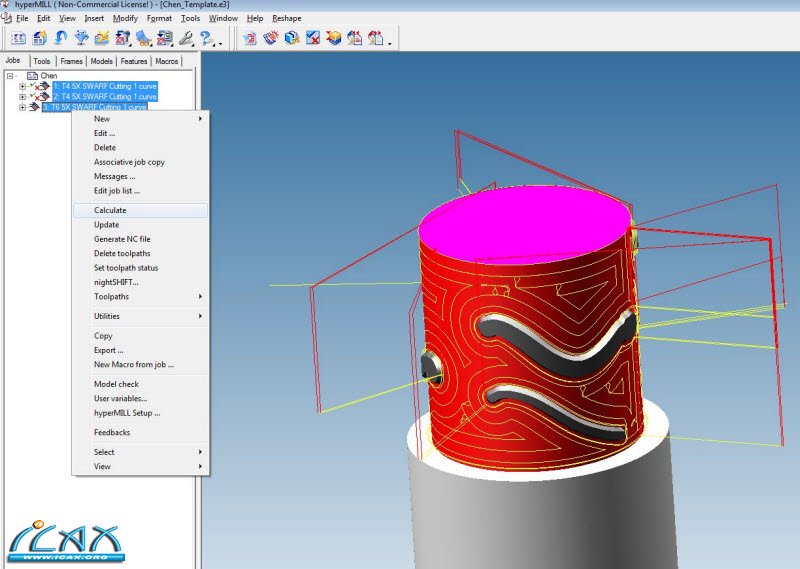800x569 pixels.
Task: Click the blue undo-arrow toolbar icon
Action: point(60,39)
